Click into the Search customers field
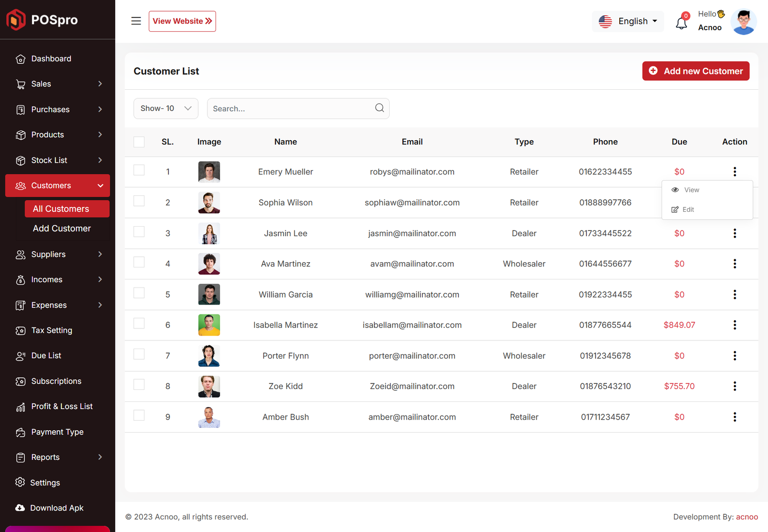This screenshot has height=532, width=768. coord(290,109)
